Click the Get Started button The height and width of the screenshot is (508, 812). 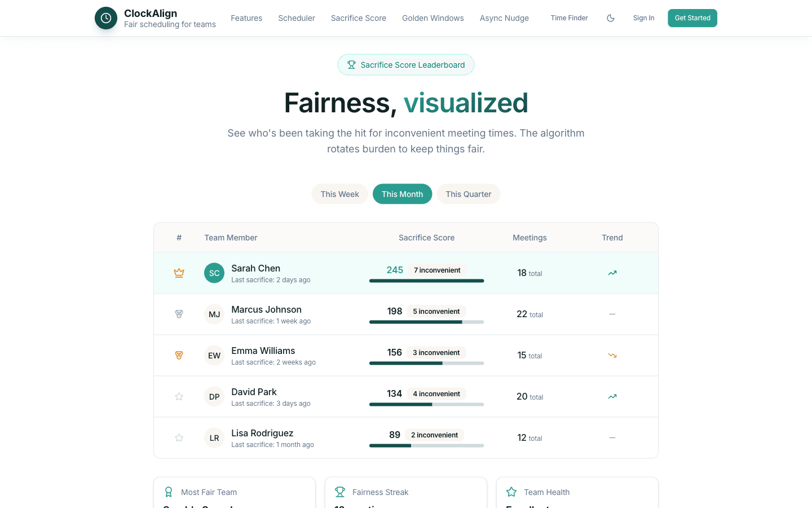692,18
